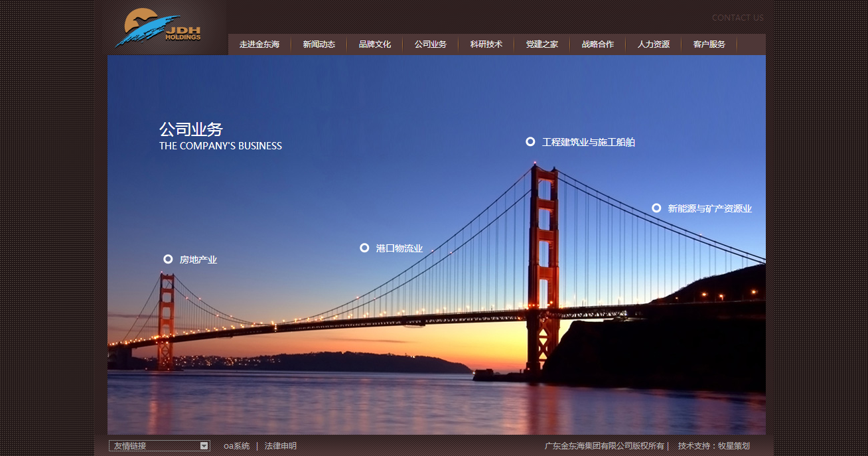Open the 工程建筑业与施工船舶 business link
Viewport: 868px width, 456px height.
[589, 142]
